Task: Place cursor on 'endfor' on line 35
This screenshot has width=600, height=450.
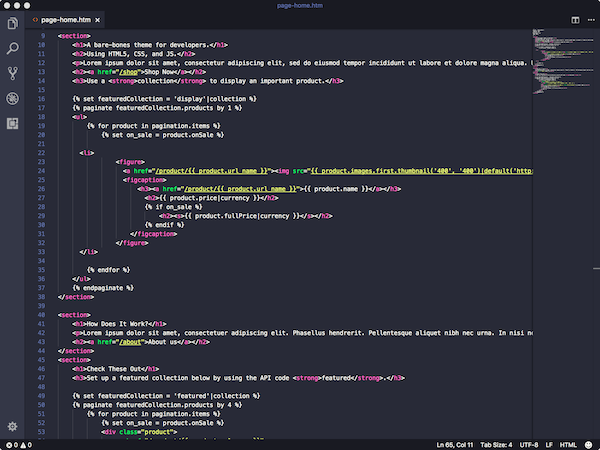Action: coord(109,270)
